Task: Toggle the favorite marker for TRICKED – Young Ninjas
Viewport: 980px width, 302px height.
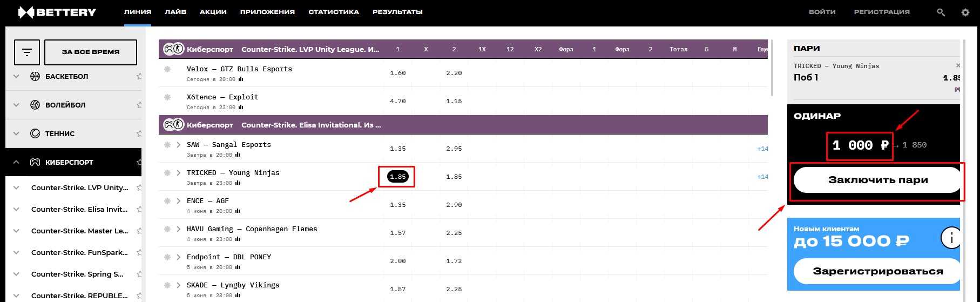Action: (167, 173)
